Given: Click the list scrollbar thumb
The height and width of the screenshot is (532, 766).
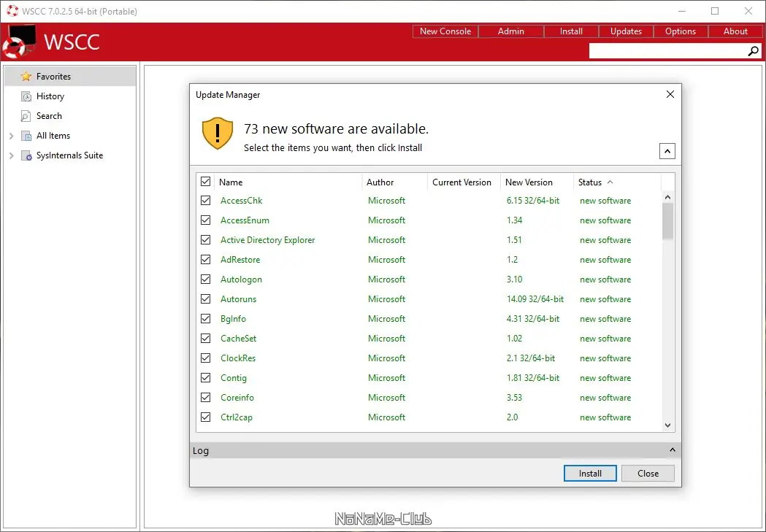Looking at the screenshot, I should (668, 221).
